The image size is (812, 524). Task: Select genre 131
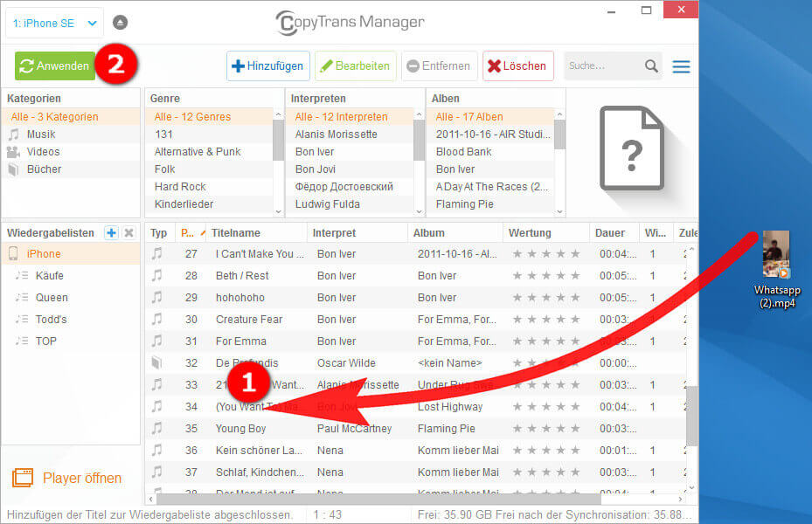(x=209, y=134)
